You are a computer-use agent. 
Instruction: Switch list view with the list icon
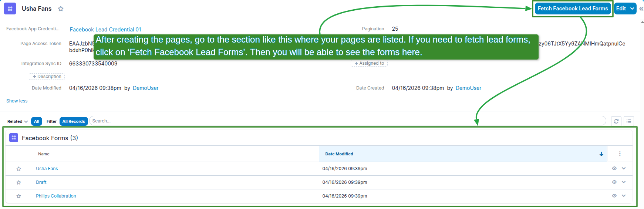click(x=629, y=121)
